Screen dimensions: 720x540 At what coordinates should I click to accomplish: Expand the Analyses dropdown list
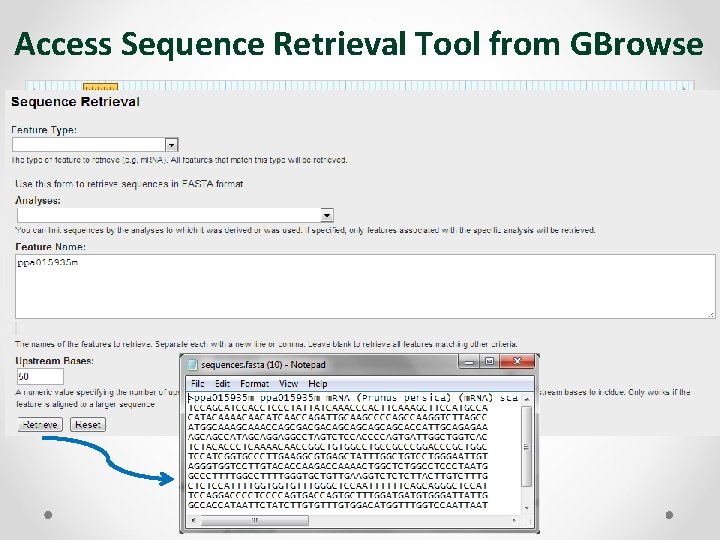coord(175,215)
